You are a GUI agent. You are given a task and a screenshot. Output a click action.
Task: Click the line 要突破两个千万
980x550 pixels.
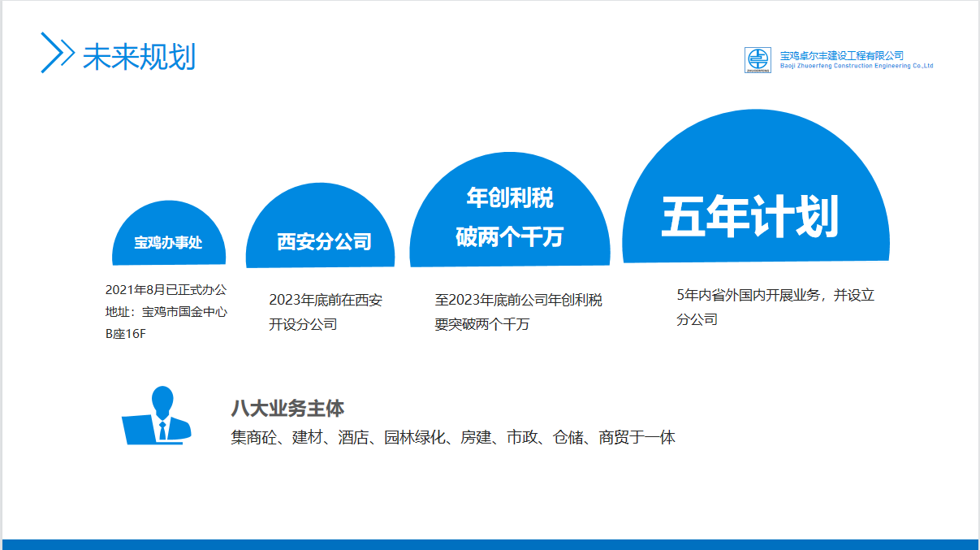coord(481,324)
